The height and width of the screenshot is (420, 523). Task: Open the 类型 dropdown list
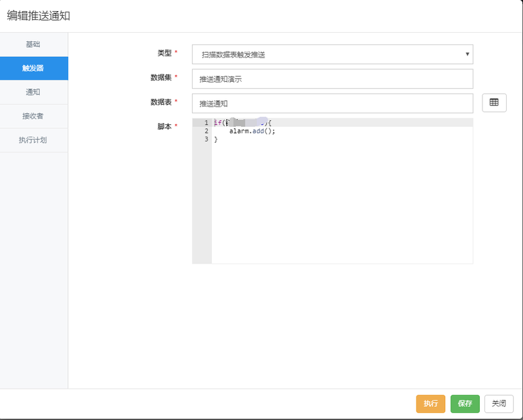coord(332,54)
